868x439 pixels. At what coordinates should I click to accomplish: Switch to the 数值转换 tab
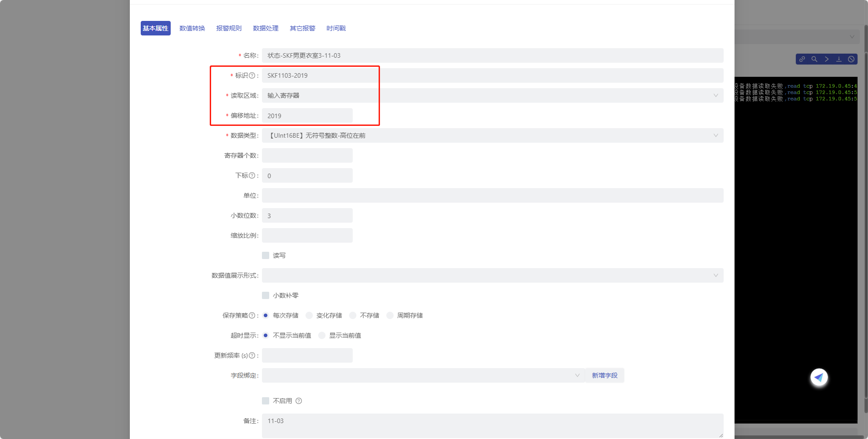coord(192,28)
